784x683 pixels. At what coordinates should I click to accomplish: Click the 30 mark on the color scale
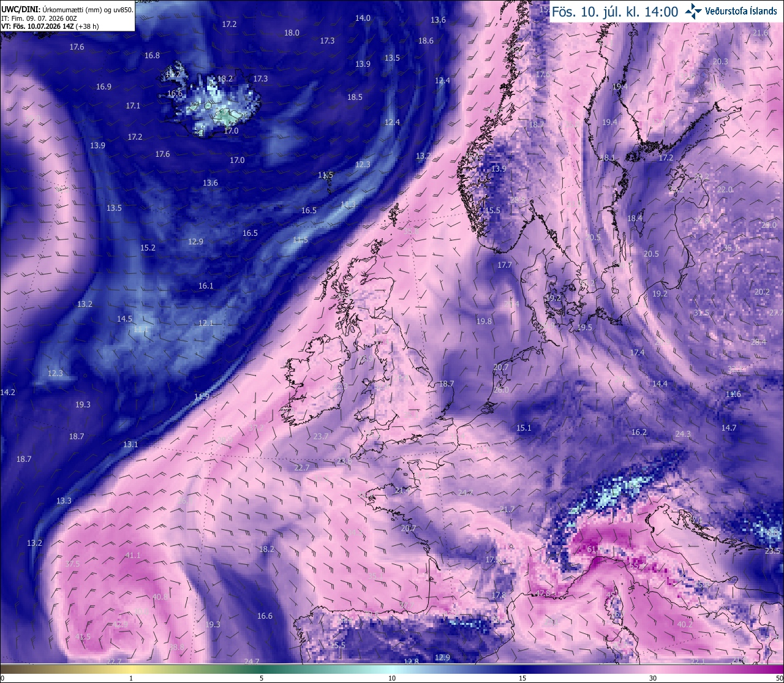(653, 678)
